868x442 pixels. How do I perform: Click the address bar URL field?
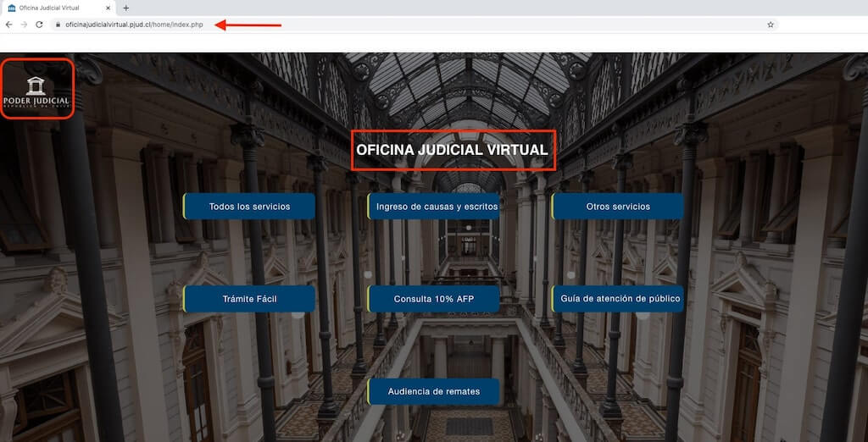[414, 25]
